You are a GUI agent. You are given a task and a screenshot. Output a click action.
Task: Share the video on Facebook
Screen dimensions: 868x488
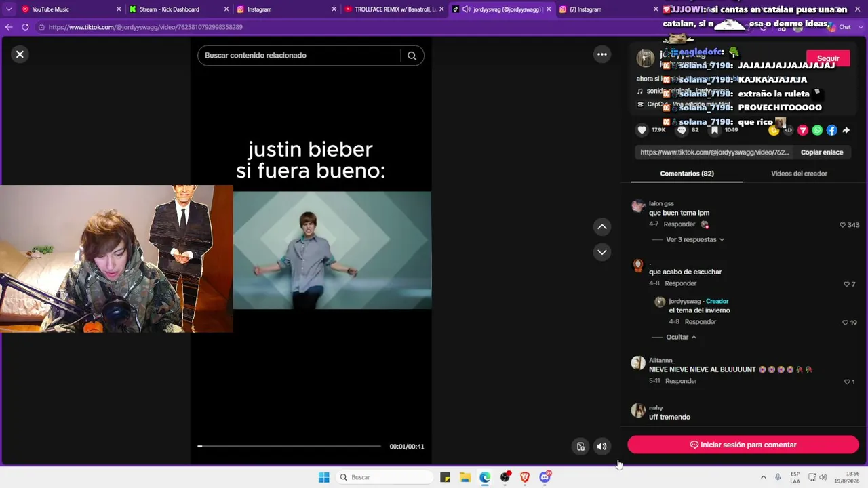831,130
